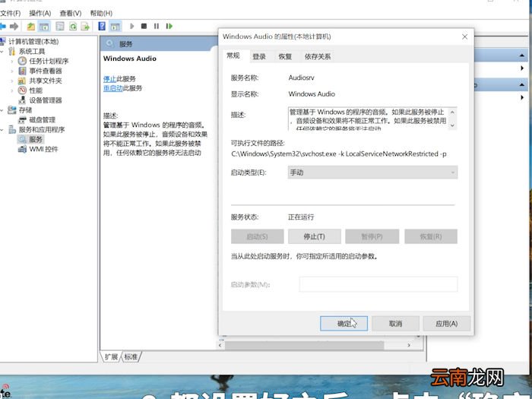Select the 任务计划程序 clock icon
The width and height of the screenshot is (532, 399).
pyautogui.click(x=22, y=61)
